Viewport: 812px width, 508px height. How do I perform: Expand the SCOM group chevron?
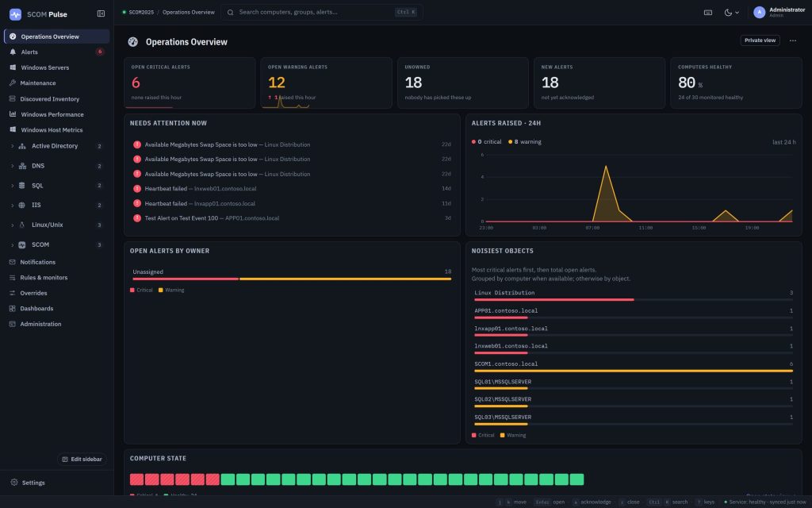tap(13, 244)
